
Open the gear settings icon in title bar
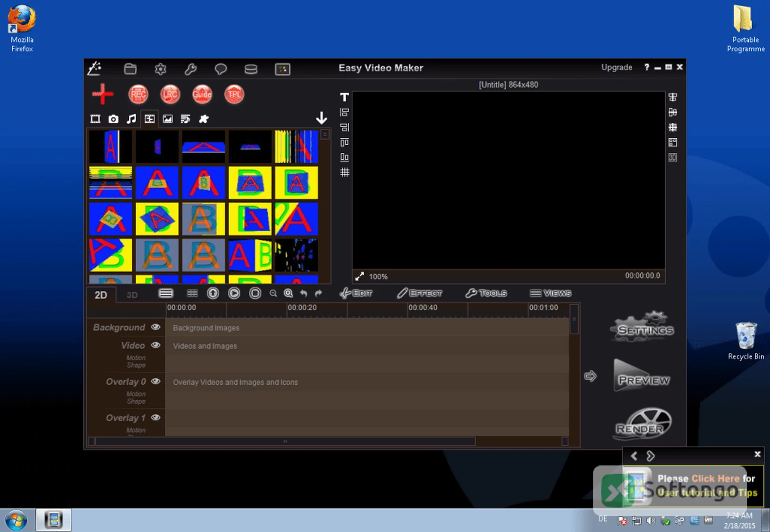160,69
